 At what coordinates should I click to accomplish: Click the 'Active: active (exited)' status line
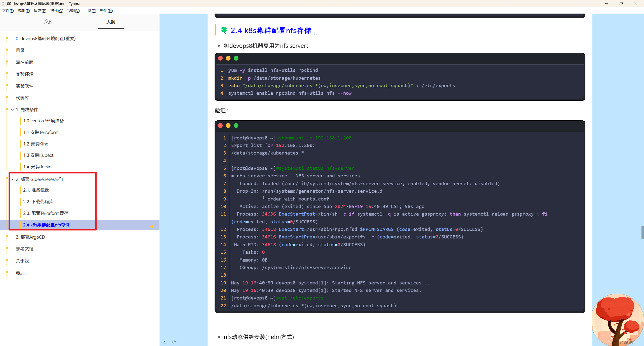332,207
